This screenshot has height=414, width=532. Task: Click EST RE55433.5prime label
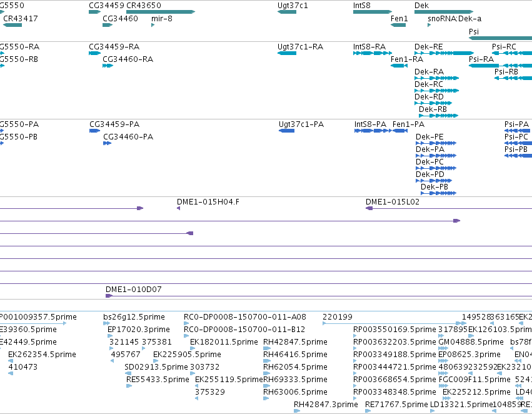[x=158, y=380]
